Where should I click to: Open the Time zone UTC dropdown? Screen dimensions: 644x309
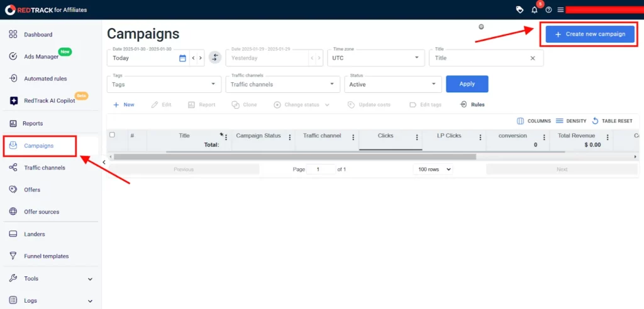click(x=376, y=58)
